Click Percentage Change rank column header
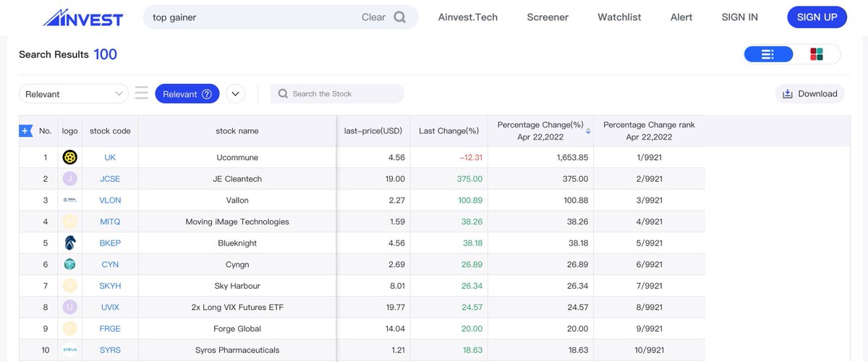868x362 pixels. [649, 131]
